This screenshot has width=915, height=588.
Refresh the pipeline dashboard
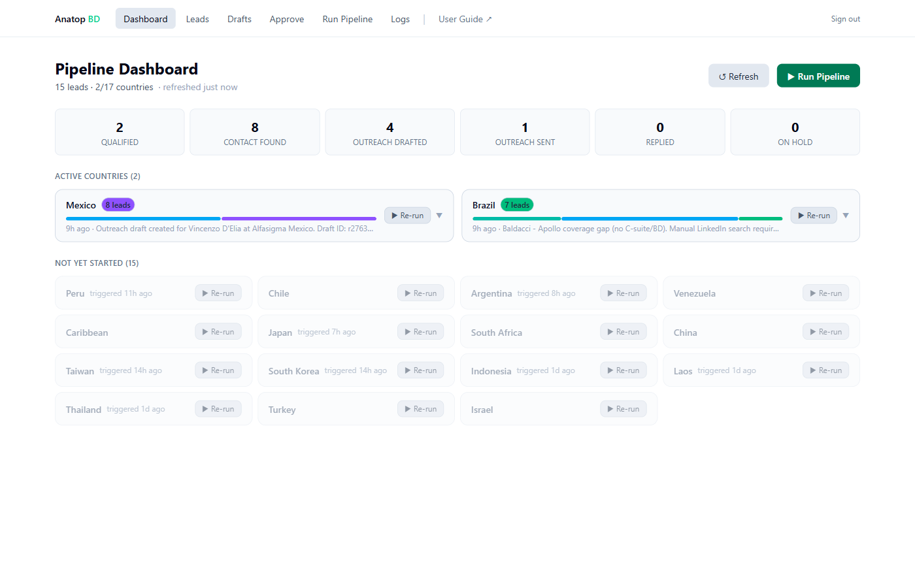pyautogui.click(x=739, y=76)
